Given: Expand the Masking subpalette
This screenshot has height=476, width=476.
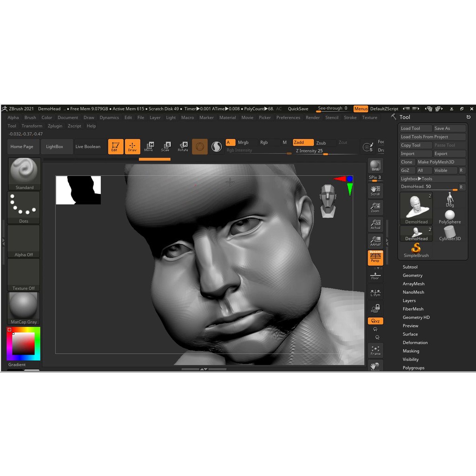Looking at the screenshot, I should point(411,351).
